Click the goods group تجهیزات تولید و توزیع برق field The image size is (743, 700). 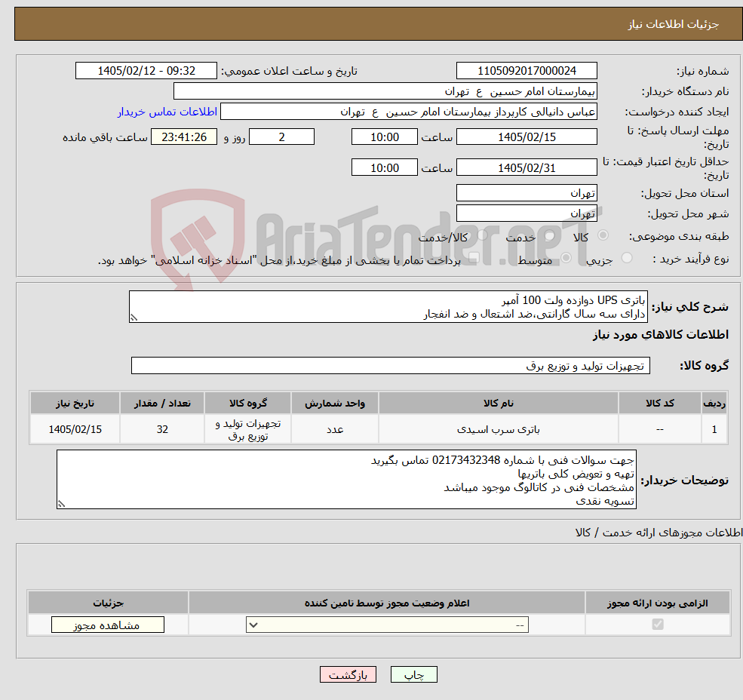[391, 365]
